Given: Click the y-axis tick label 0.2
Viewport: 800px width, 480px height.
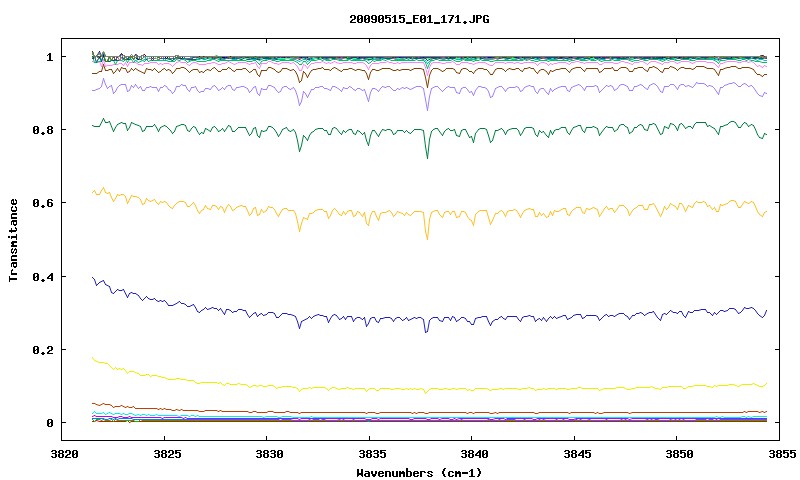Looking at the screenshot, I should pos(43,350).
